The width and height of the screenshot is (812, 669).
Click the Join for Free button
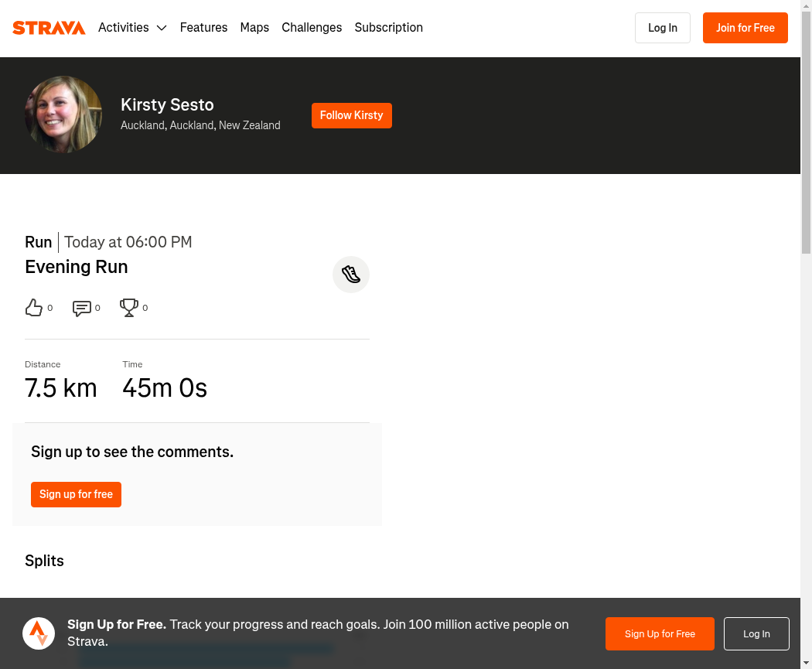point(745,28)
